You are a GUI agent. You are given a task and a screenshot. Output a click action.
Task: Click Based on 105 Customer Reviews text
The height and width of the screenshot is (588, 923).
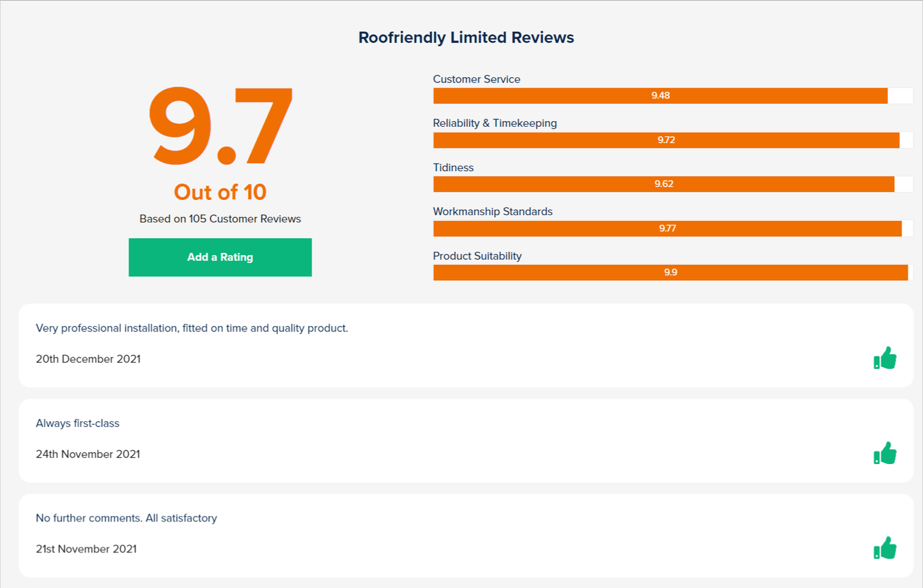(x=220, y=219)
